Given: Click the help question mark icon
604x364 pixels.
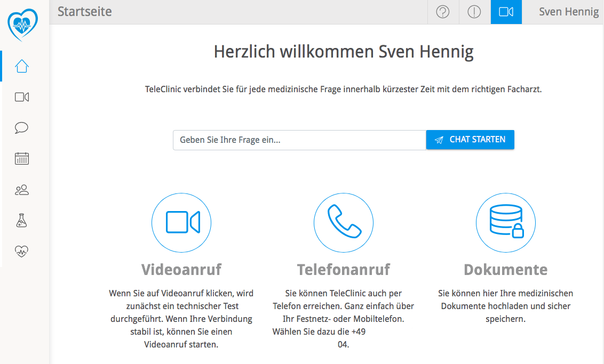Looking at the screenshot, I should click(x=443, y=12).
